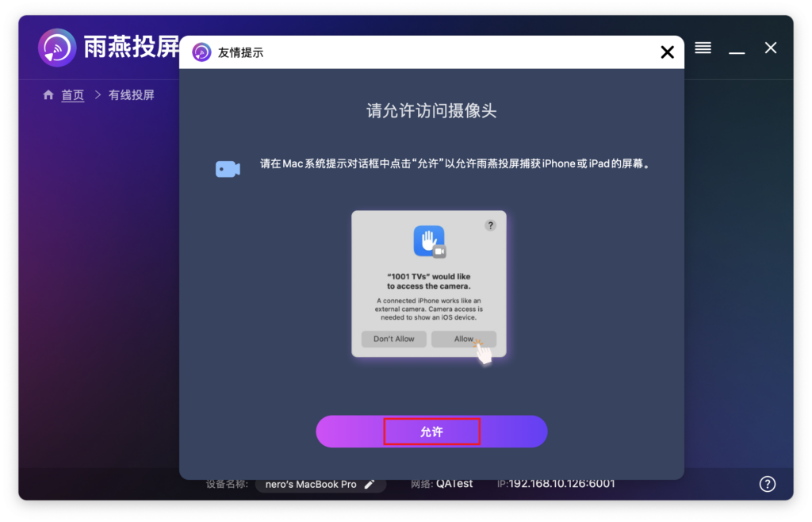Click the home icon in the breadcrumb
This screenshot has width=812, height=522.
click(48, 95)
